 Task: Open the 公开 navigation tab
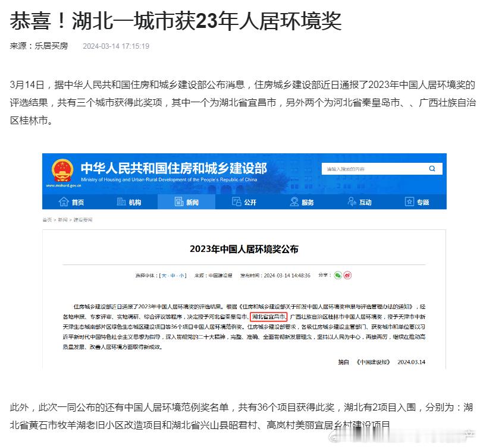point(244,202)
